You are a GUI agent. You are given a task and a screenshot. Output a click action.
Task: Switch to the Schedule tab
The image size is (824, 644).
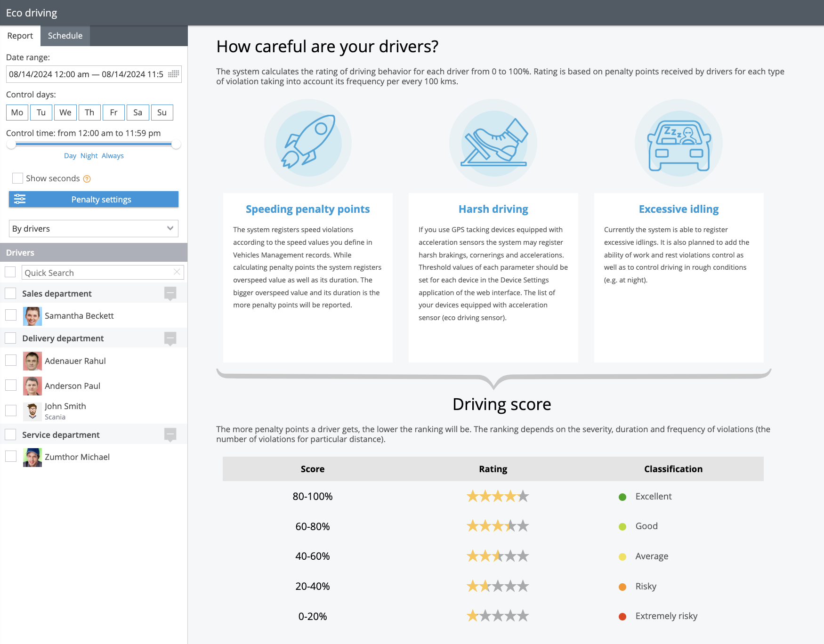[x=65, y=36]
